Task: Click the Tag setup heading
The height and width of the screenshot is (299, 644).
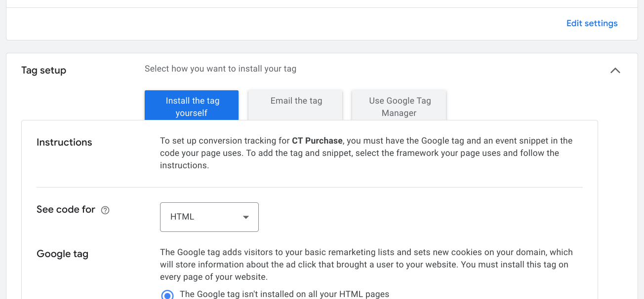Action: [x=43, y=70]
